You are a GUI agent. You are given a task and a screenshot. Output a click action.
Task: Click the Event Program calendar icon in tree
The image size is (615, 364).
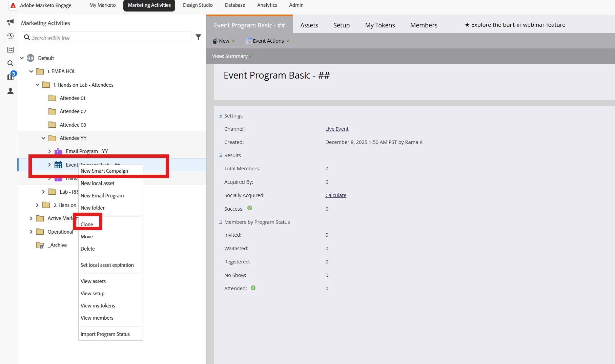(58, 165)
